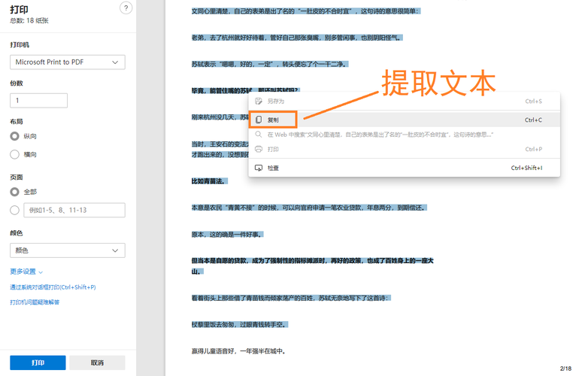Click the line 赢得儿童语音好，一年强半在城中。
Image resolution: width=588 pixels, height=376 pixels.
pyautogui.click(x=240, y=351)
